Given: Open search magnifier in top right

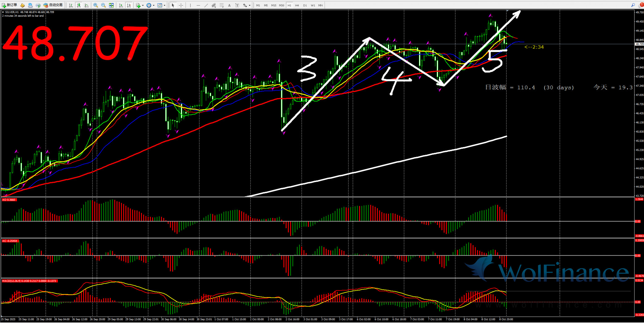Looking at the screenshot, I should click(x=633, y=5).
